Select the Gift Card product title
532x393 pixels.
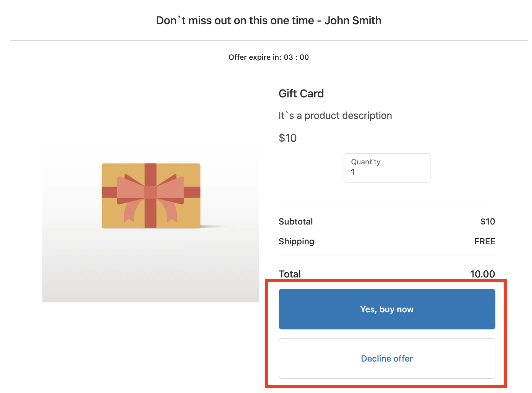coord(301,94)
